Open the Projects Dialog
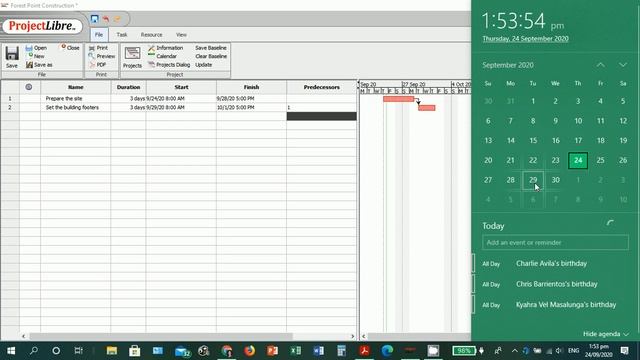The height and width of the screenshot is (360, 640). click(x=169, y=65)
